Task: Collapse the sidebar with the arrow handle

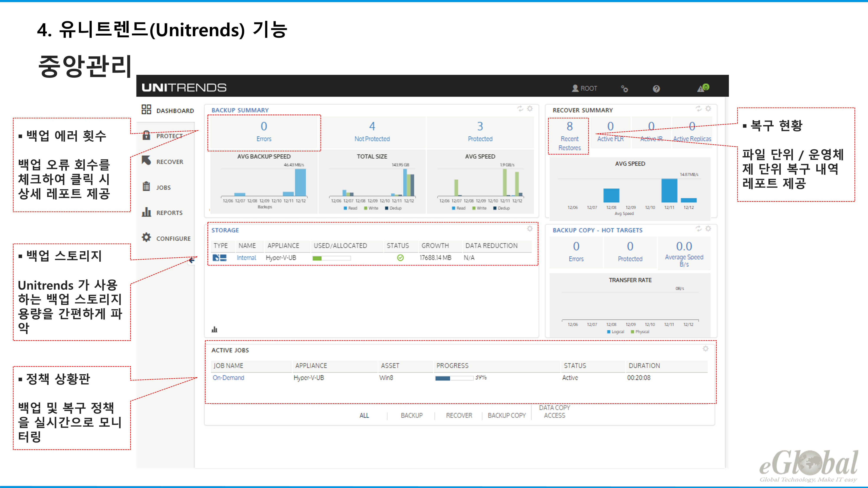Action: (192, 260)
